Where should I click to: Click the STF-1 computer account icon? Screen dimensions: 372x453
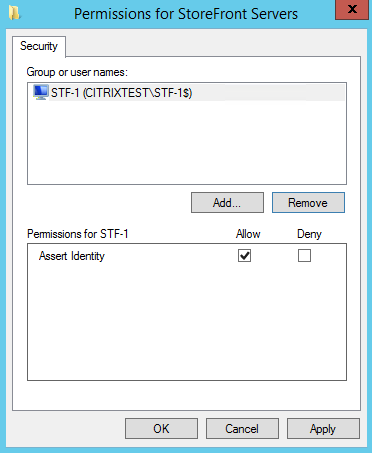coord(41,92)
